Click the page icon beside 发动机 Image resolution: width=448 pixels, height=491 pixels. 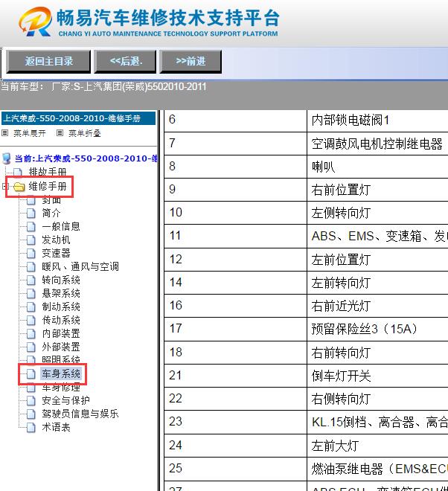point(31,240)
